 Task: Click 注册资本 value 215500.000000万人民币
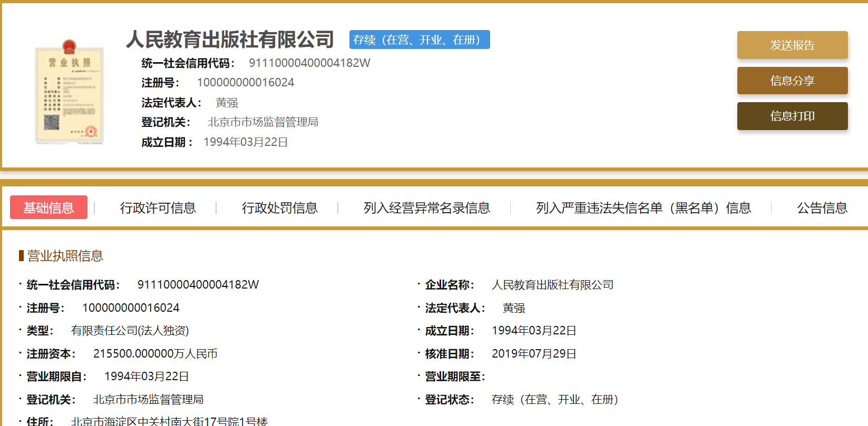[155, 354]
